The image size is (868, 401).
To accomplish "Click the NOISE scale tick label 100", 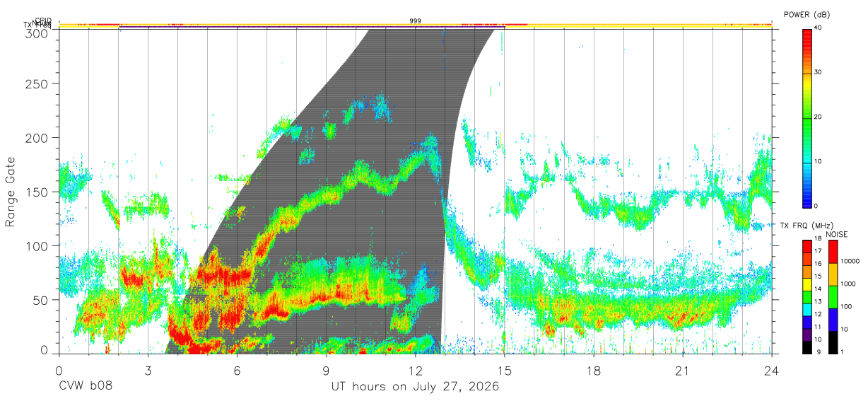I will (846, 307).
